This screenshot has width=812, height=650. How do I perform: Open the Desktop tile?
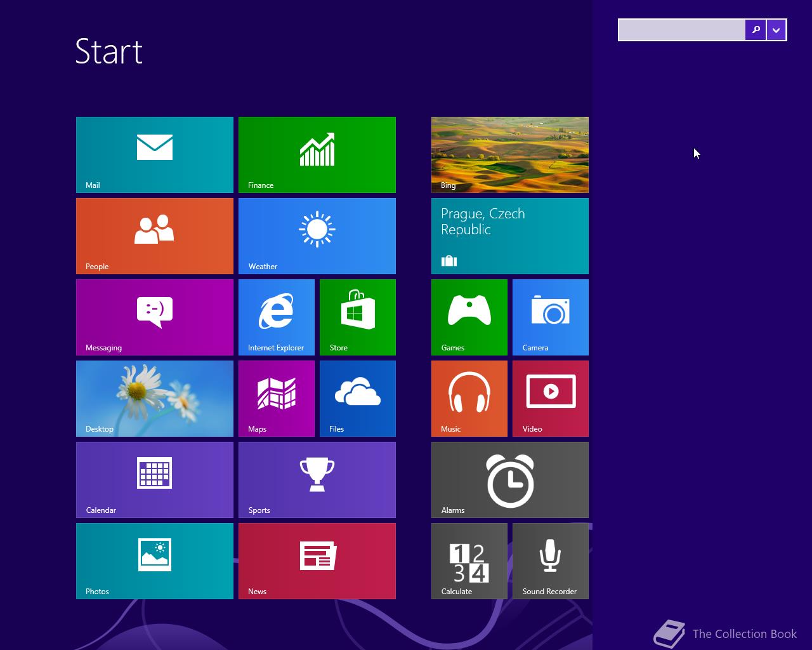[x=155, y=399]
